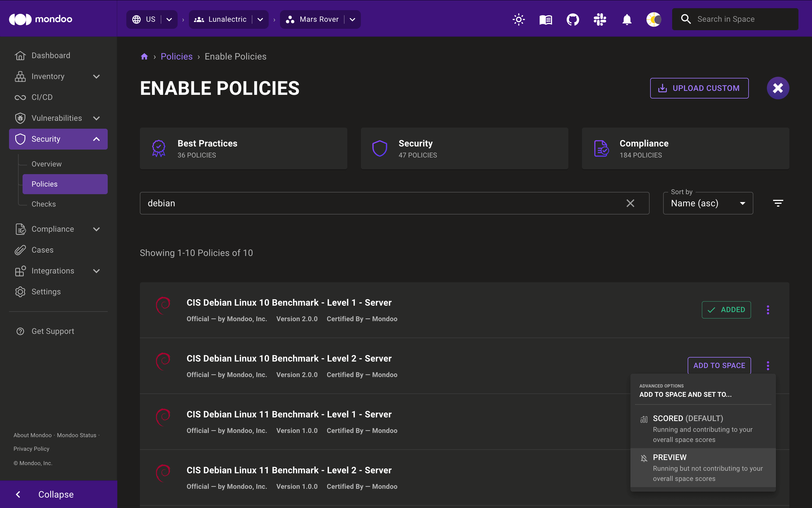Close the Enable Policies page
Image resolution: width=812 pixels, height=508 pixels.
(x=778, y=88)
